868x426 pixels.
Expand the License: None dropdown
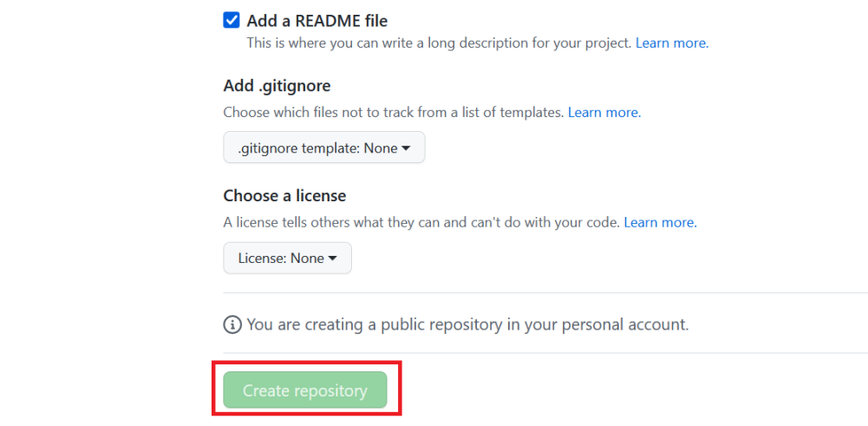287,258
